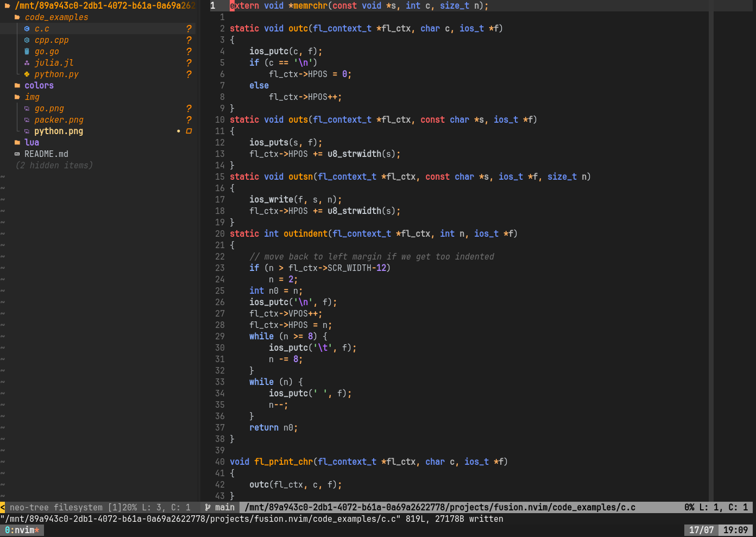This screenshot has width=756, height=537.
Task: Click the square git status icon on python.png
Action: [x=189, y=131]
